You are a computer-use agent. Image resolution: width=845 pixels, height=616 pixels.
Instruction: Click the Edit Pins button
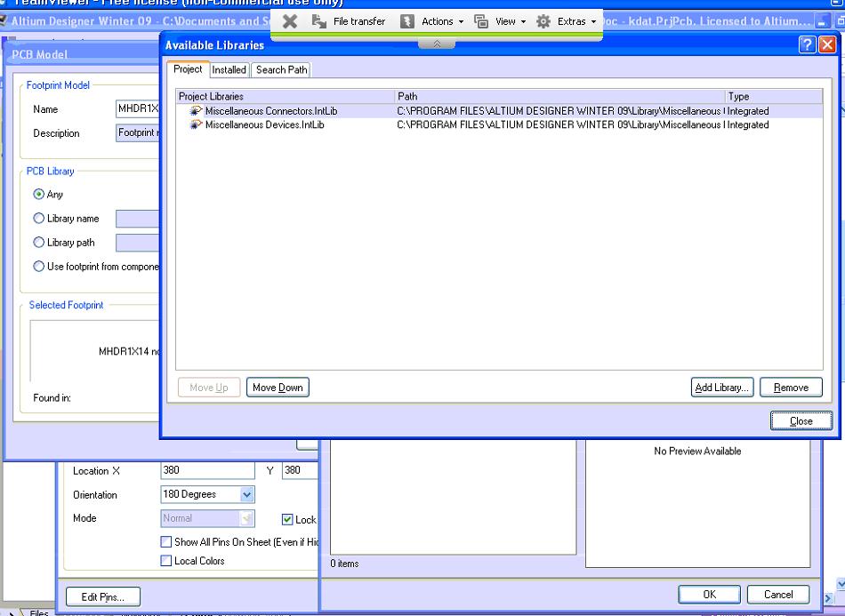pyautogui.click(x=103, y=596)
